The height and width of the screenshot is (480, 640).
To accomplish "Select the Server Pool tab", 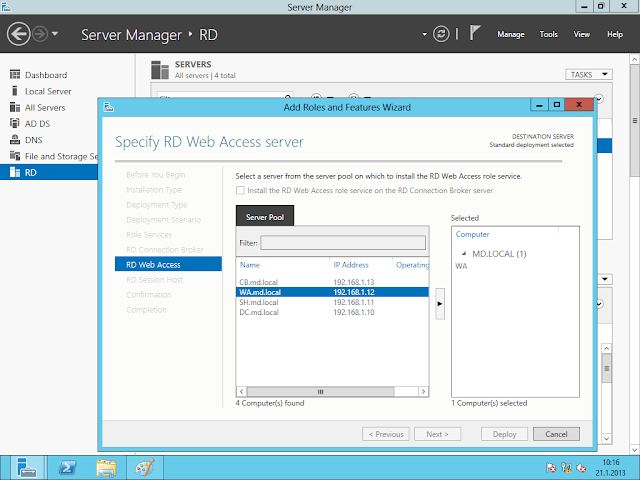I will [x=265, y=217].
